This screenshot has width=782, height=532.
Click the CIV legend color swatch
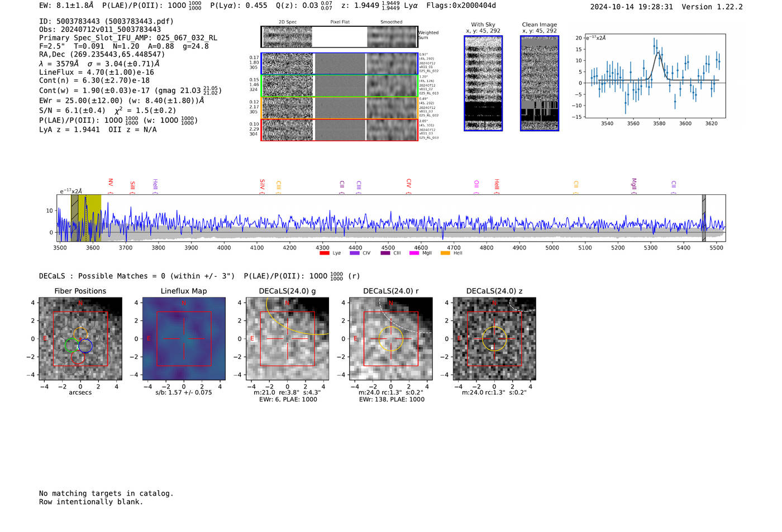tap(355, 253)
